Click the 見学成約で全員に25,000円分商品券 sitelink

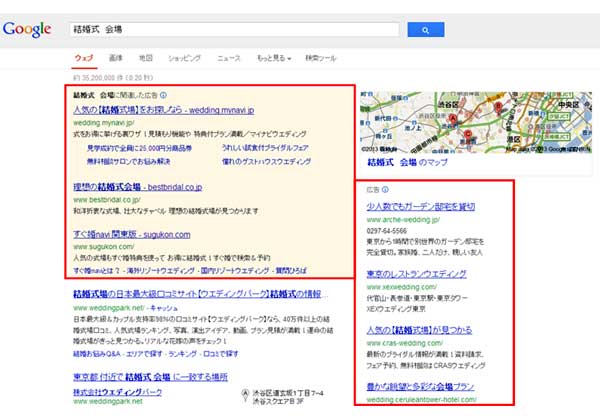pos(139,148)
